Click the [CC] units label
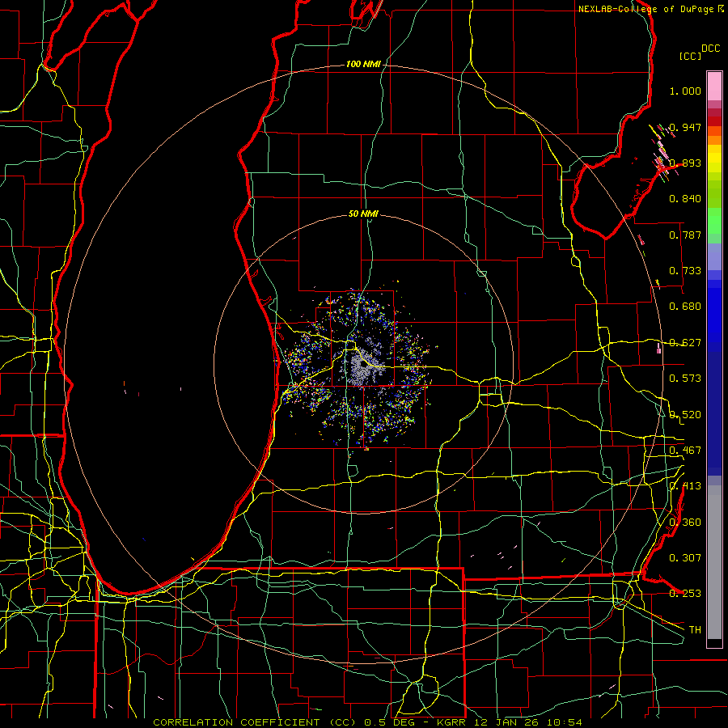The height and width of the screenshot is (728, 728). click(x=691, y=56)
